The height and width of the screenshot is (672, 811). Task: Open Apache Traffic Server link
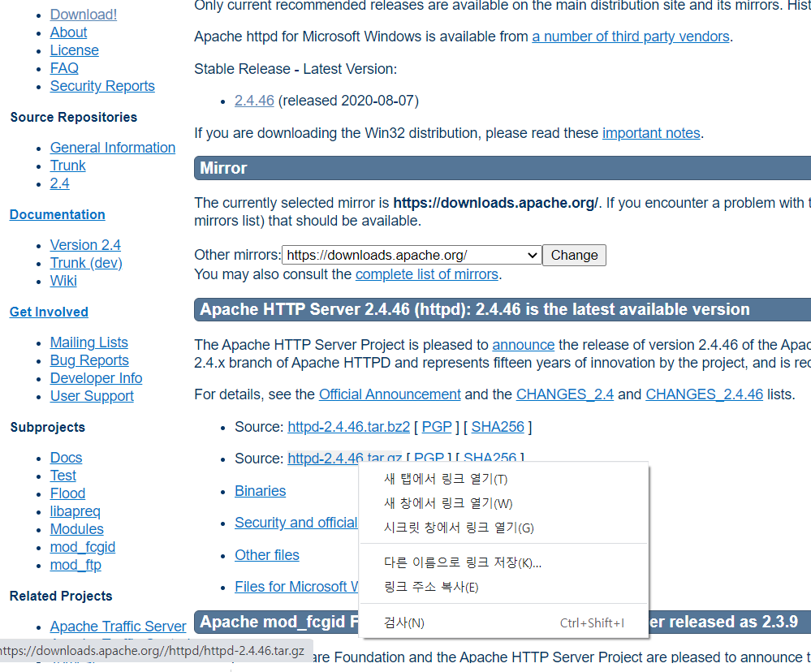click(118, 627)
